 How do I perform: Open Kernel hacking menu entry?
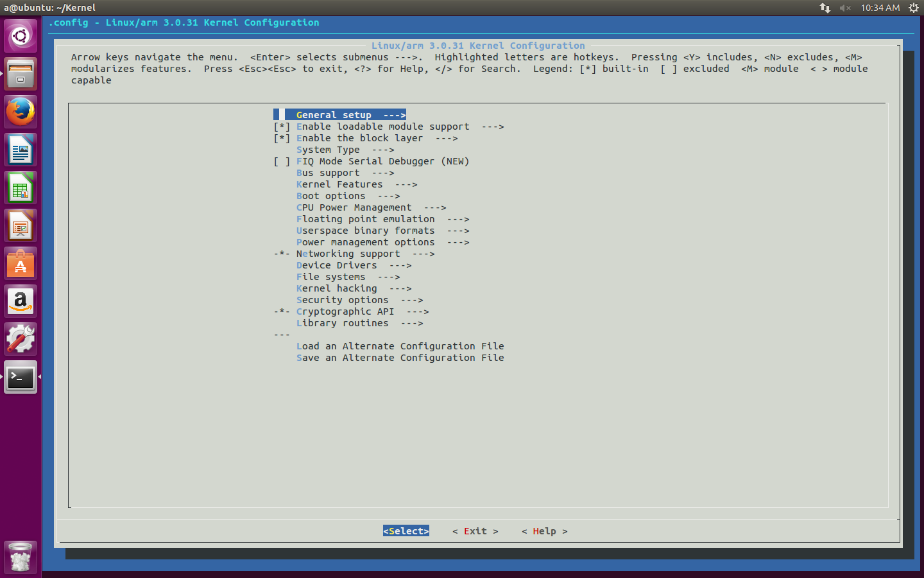coord(354,288)
